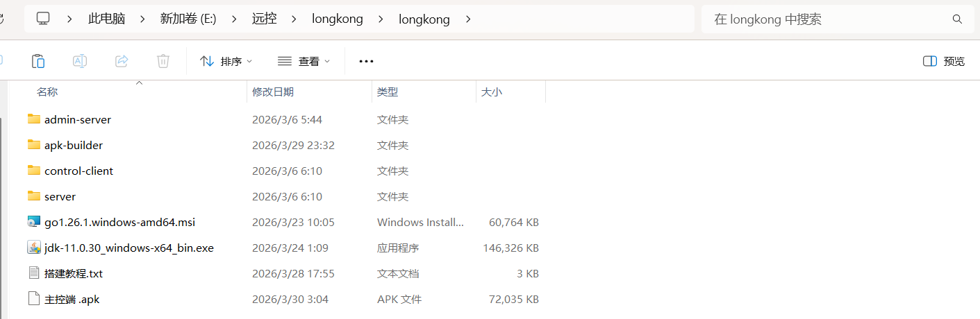This screenshot has height=319, width=980.
Task: Toggle the Preview (预览) pane button
Action: 944,61
